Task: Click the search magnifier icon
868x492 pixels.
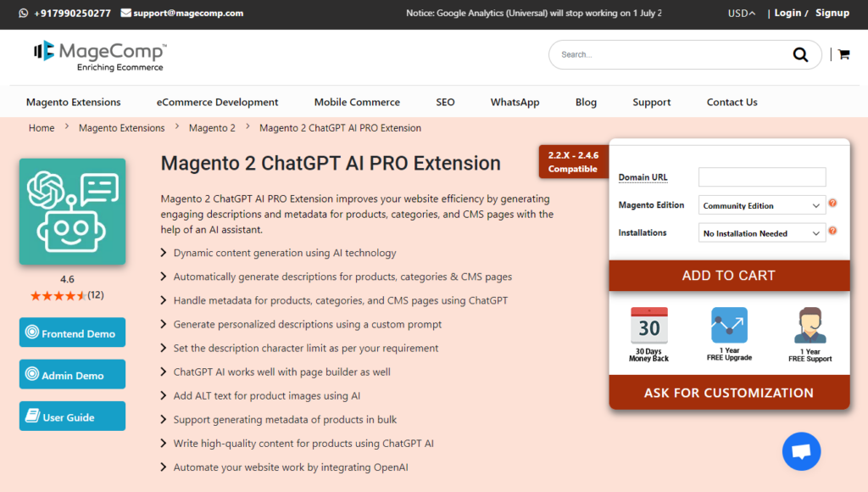Action: [x=800, y=54]
